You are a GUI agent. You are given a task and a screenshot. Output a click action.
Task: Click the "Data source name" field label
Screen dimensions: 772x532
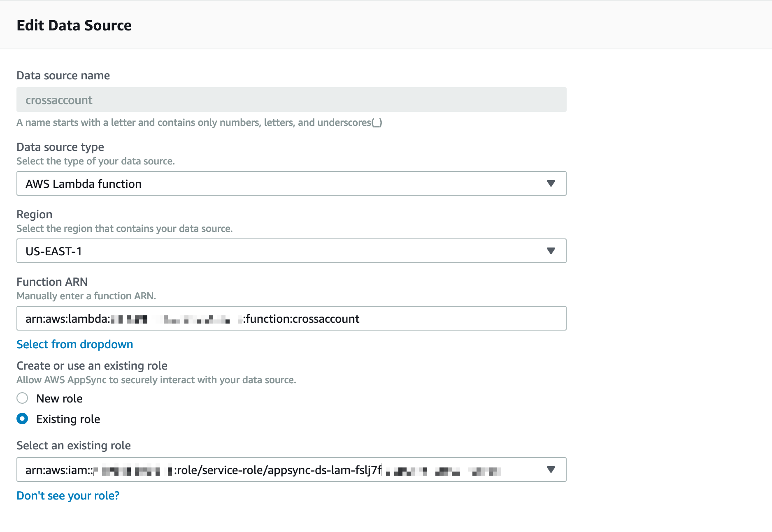click(63, 76)
